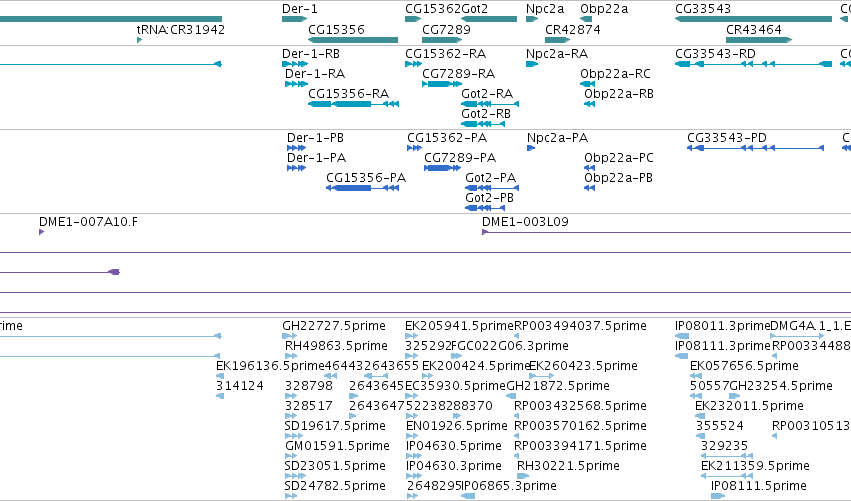This screenshot has height=501, width=851.
Task: Click the EK196136.5prime EST
Action: point(220,376)
